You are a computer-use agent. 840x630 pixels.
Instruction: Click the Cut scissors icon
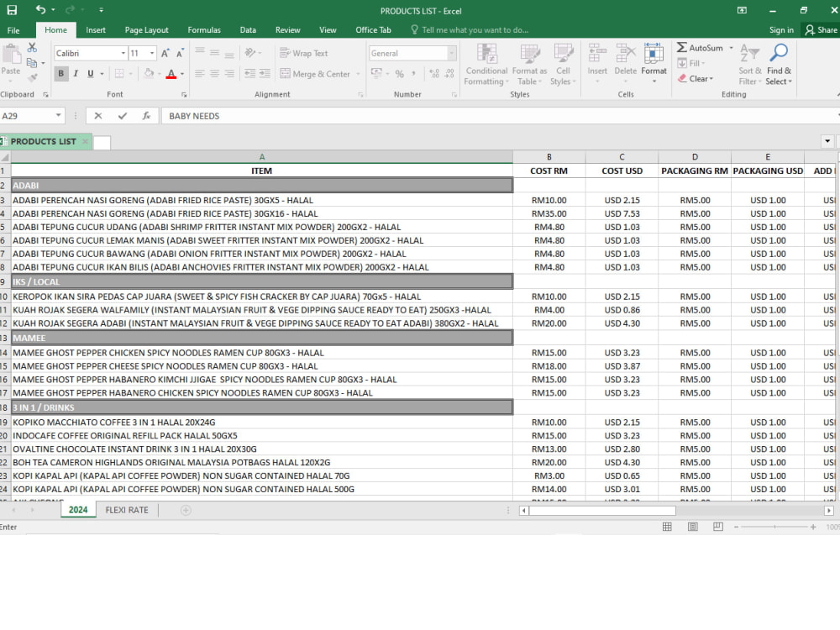32,48
